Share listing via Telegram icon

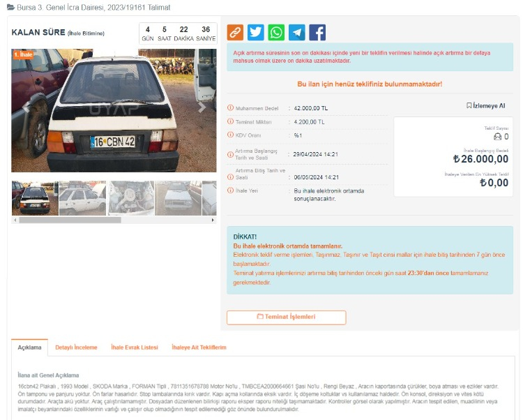coord(297,32)
